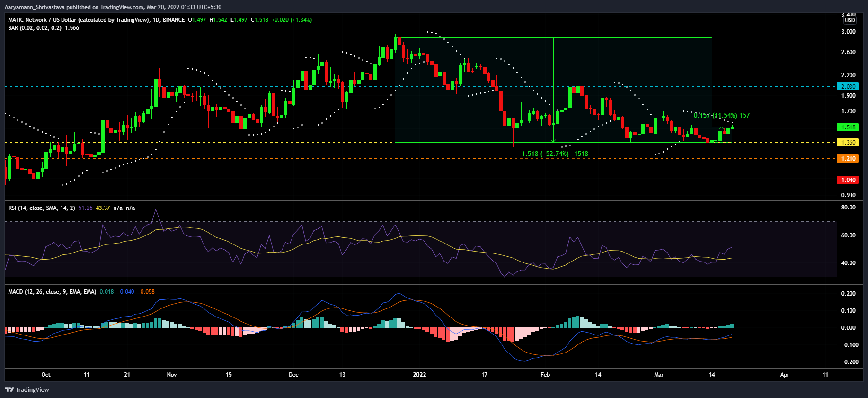Select the 11.54% price range measurement label
Image resolution: width=868 pixels, height=398 pixels.
pos(721,115)
